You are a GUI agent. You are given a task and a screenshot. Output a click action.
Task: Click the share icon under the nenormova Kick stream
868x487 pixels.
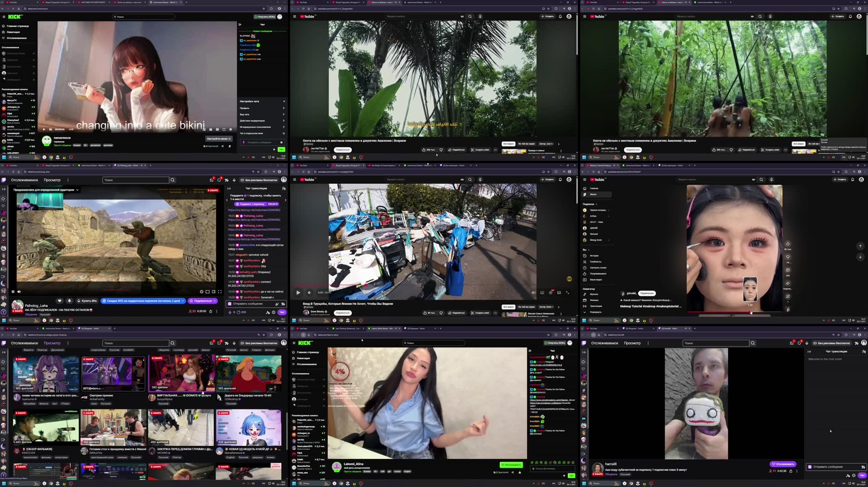(223, 146)
